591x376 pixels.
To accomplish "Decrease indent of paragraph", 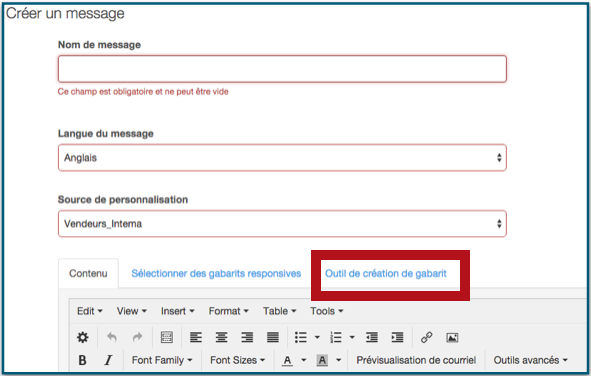I will [x=372, y=337].
